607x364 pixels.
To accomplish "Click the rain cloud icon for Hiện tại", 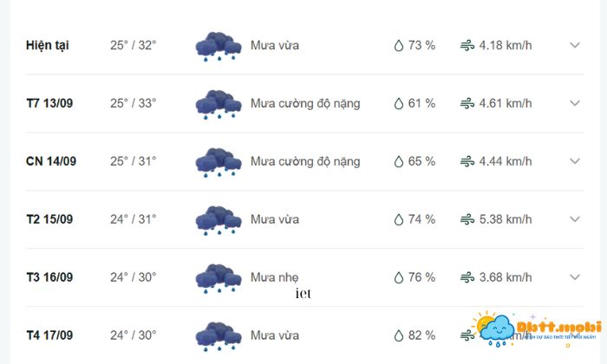I will click(x=218, y=46).
